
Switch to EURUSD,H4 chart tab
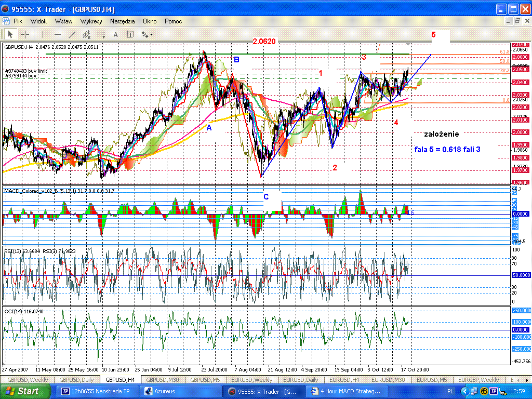[x=344, y=380]
